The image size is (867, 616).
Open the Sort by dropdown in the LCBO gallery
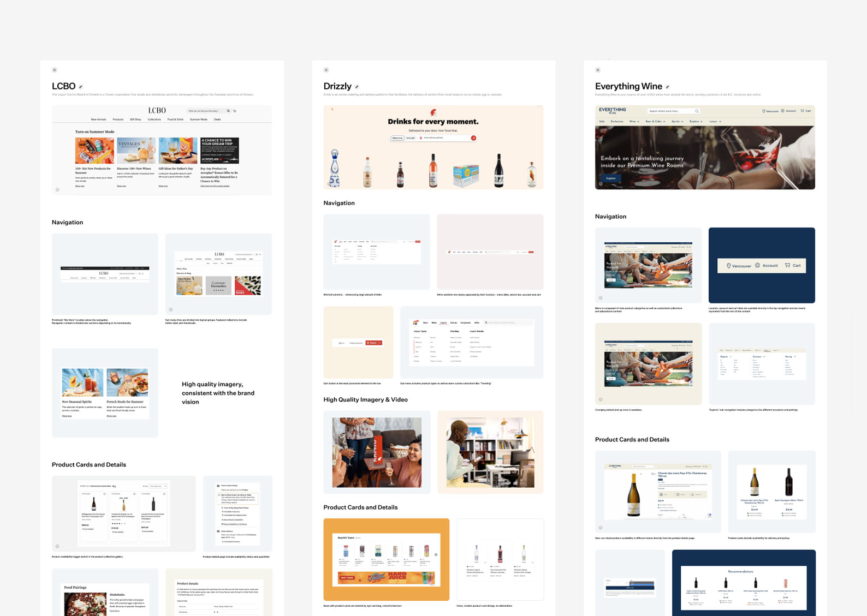point(158,486)
